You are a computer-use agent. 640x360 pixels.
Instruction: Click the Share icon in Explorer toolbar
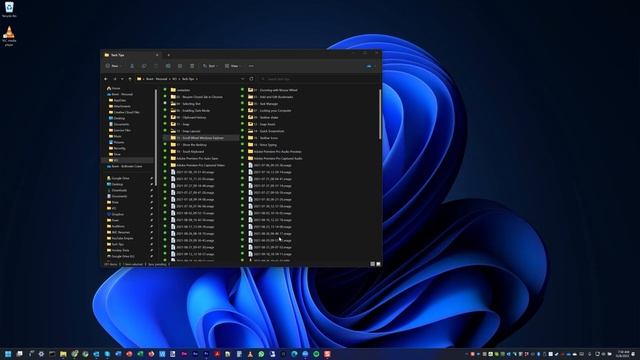pos(180,66)
